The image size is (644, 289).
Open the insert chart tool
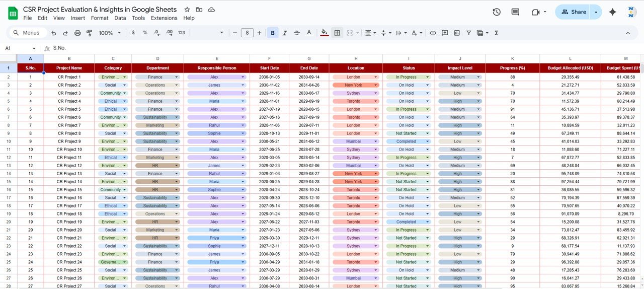457,33
